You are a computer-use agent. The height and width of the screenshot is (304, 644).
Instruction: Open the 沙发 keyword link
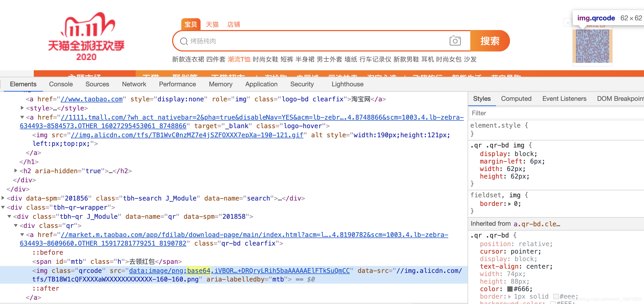click(470, 59)
